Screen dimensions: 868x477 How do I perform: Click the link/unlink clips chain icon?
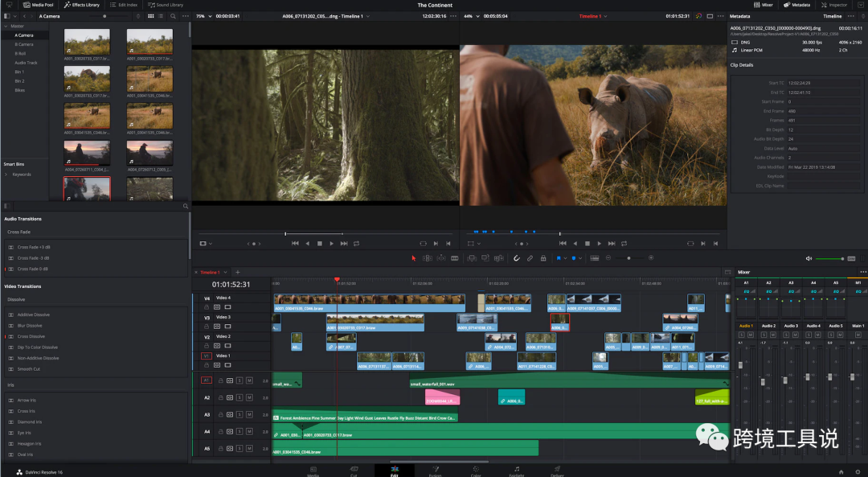coord(530,258)
